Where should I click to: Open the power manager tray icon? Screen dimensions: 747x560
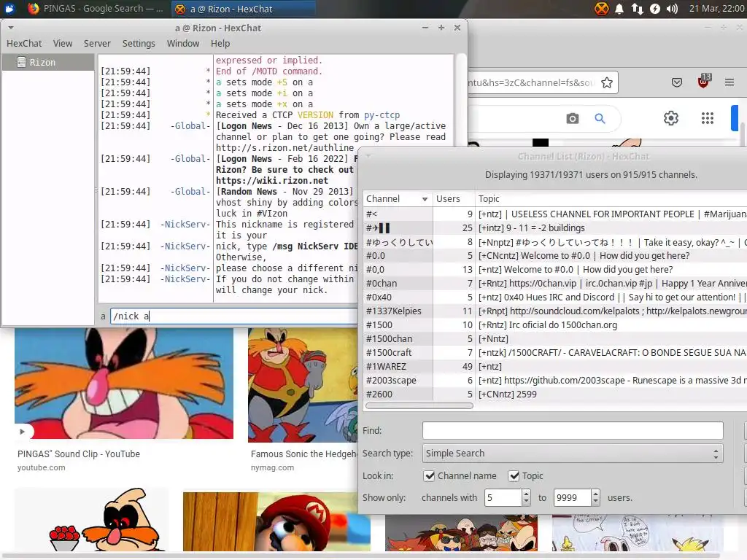655,9
